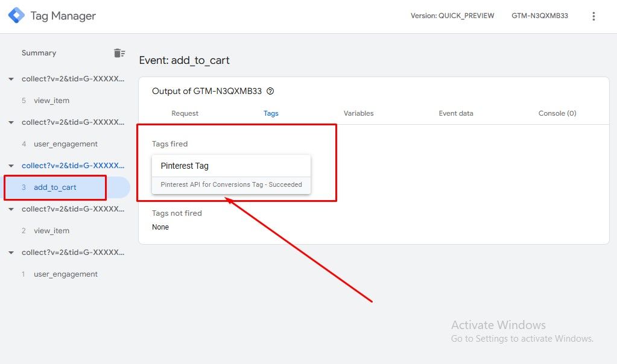Collapse the collect request above view_item 2
The width and height of the screenshot is (617, 364).
click(x=11, y=209)
